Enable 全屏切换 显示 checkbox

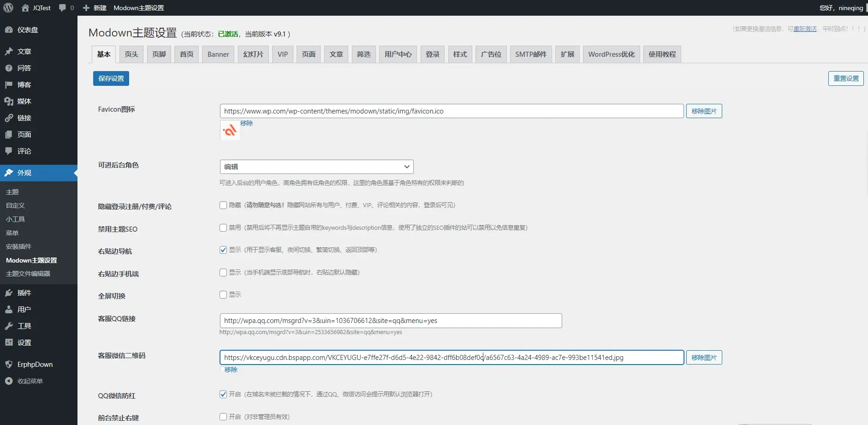(223, 294)
